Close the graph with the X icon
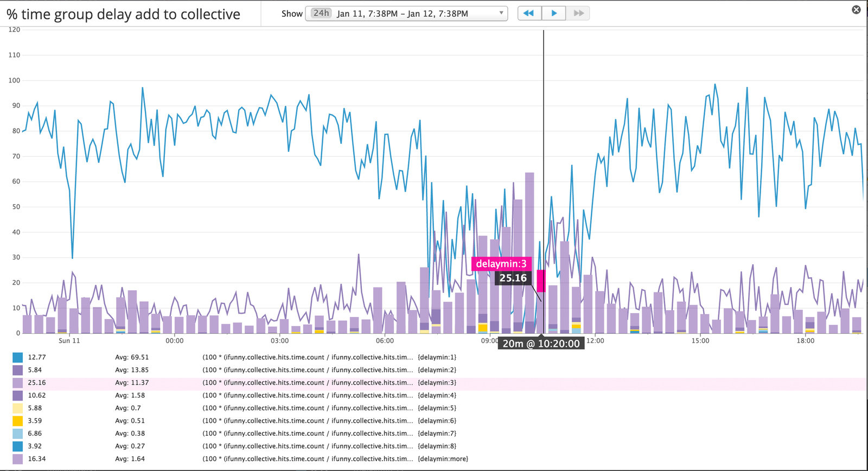The width and height of the screenshot is (868, 471). click(x=856, y=10)
